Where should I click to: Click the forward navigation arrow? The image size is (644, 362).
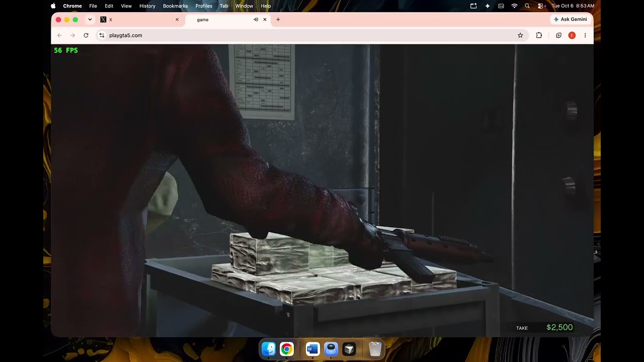point(72,35)
